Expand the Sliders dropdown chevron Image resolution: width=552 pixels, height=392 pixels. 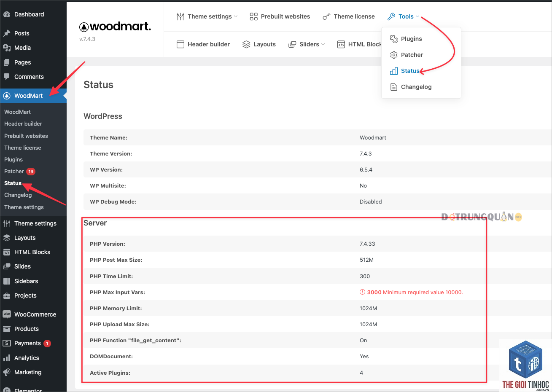pos(323,44)
